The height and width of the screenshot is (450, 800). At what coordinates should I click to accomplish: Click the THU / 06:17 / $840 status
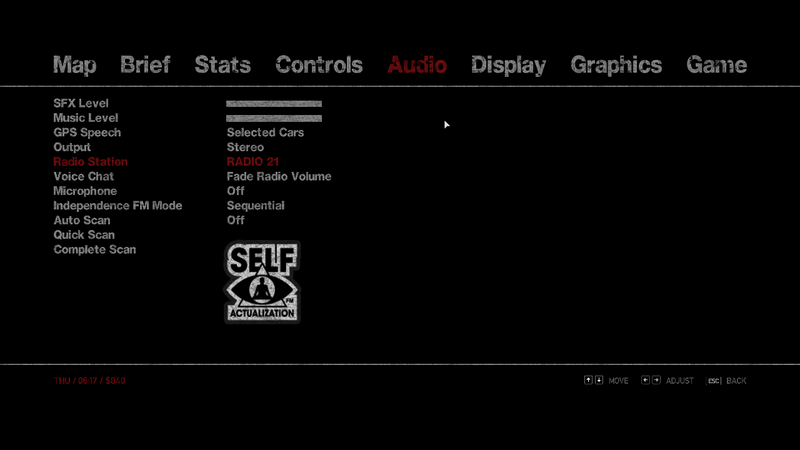coord(89,381)
